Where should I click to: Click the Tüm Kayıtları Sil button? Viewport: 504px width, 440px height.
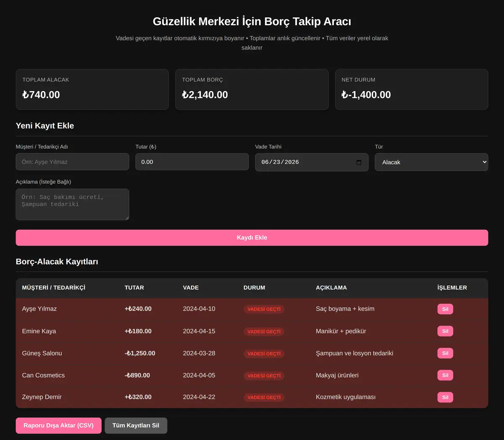coord(136,425)
